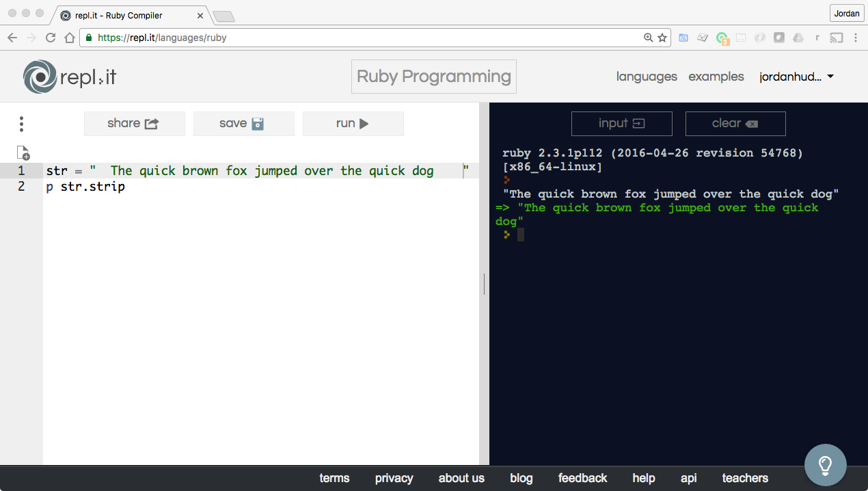Click the 'r' extension icon
This screenshot has height=491, width=868.
(817, 38)
